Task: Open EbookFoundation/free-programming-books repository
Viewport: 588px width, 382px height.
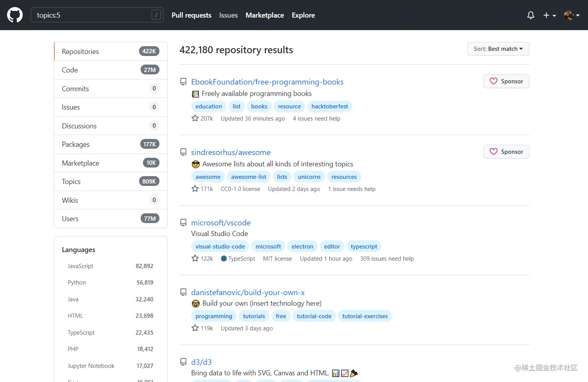Action: (x=267, y=82)
